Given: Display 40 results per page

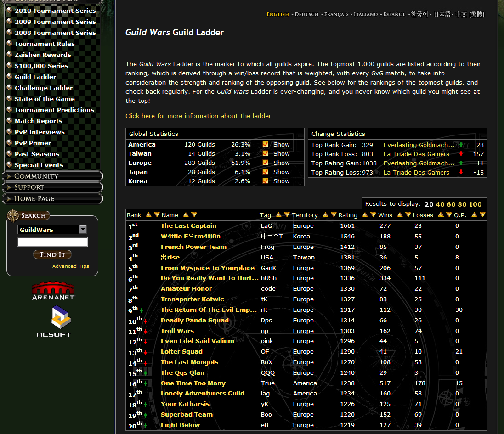Looking at the screenshot, I should coord(440,204).
